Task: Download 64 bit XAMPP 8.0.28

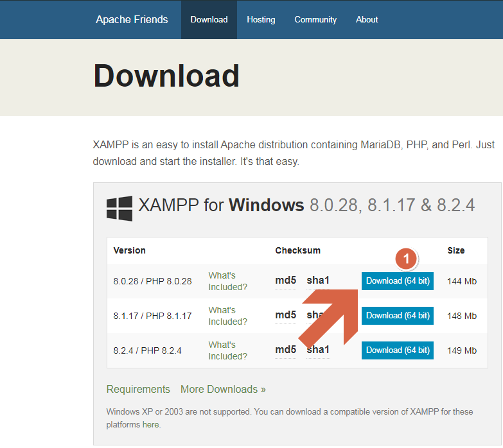Action: 398,281
